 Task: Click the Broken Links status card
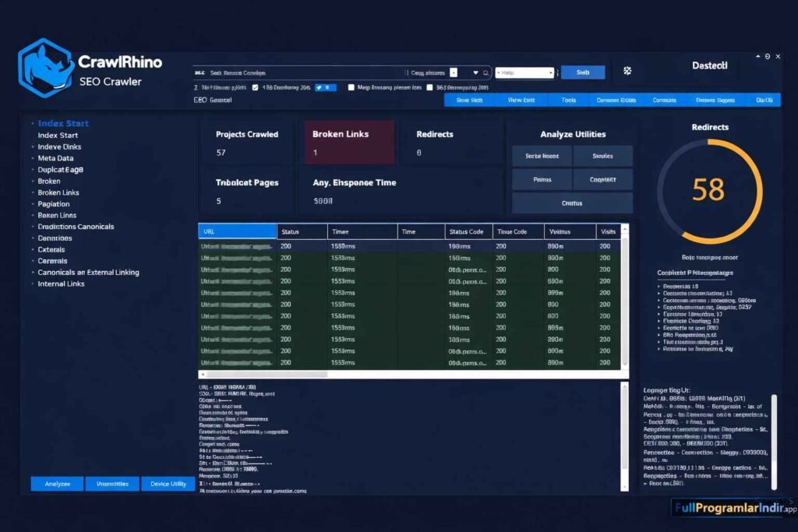coord(348,141)
